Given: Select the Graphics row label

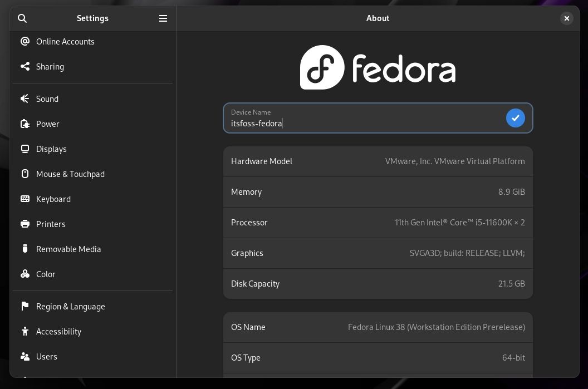Looking at the screenshot, I should 247,253.
